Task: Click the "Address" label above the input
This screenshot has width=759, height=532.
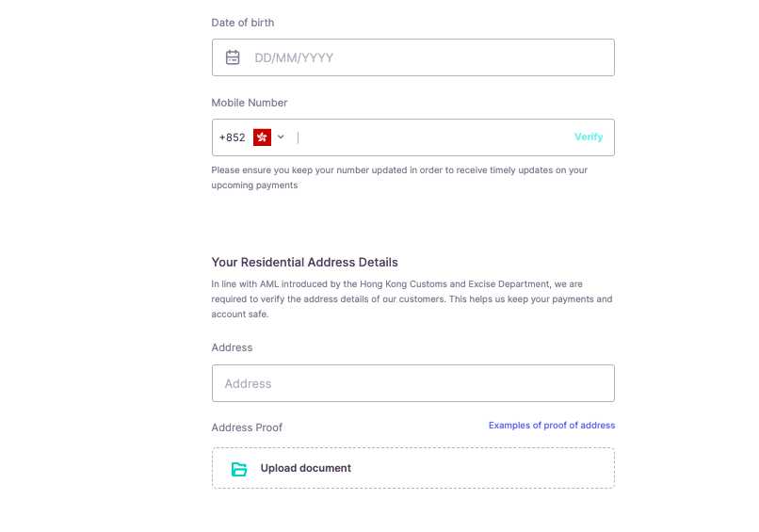Action: 232,347
